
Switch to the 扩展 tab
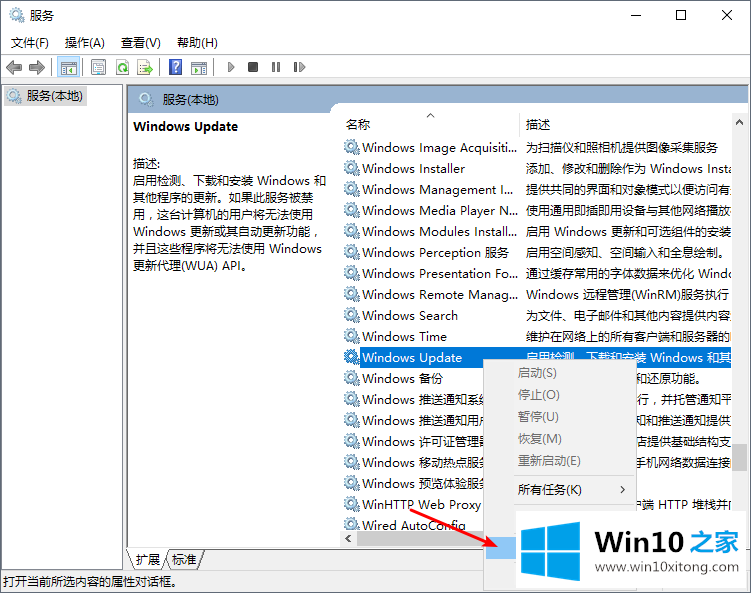tap(148, 559)
